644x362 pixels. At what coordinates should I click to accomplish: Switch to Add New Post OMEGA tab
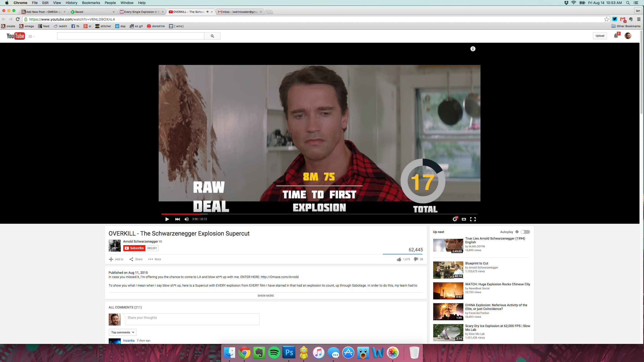43,12
